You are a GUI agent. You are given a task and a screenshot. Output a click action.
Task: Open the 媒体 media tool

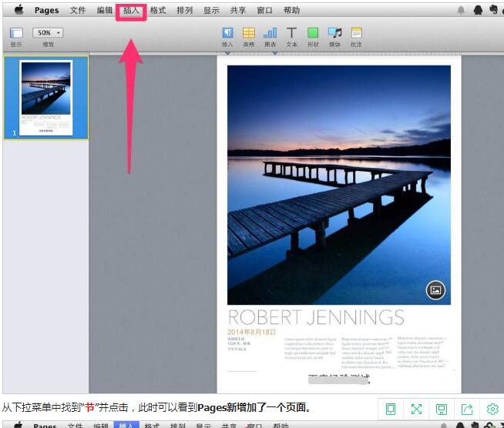coord(334,33)
